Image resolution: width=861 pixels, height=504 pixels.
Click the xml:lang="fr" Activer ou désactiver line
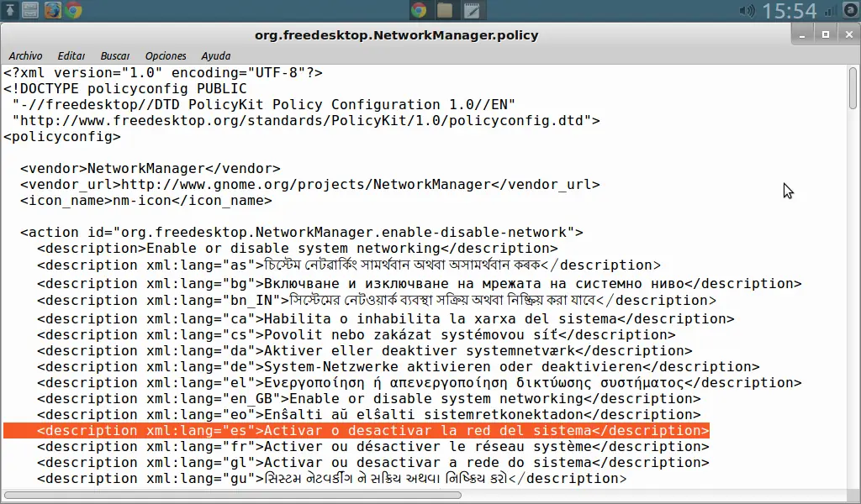(x=373, y=446)
